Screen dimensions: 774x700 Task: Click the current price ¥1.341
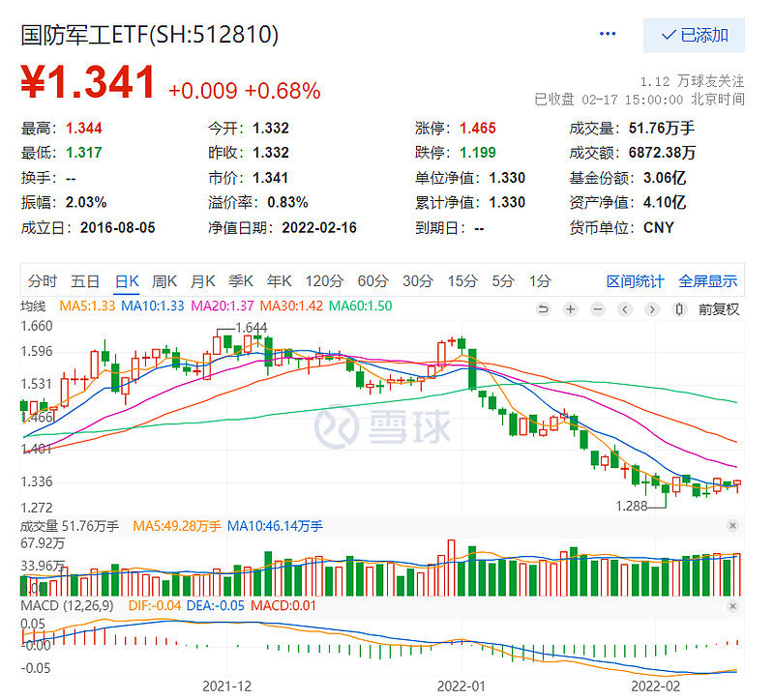coord(88,82)
